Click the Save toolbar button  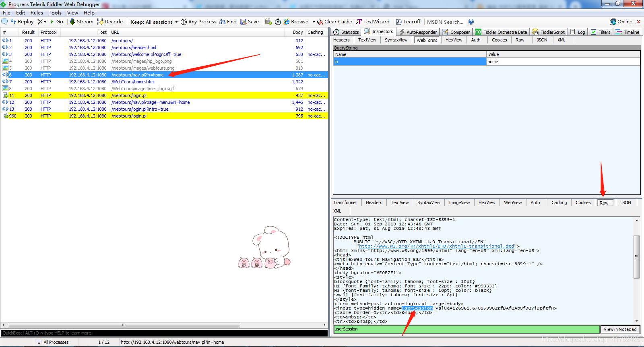pyautogui.click(x=250, y=22)
